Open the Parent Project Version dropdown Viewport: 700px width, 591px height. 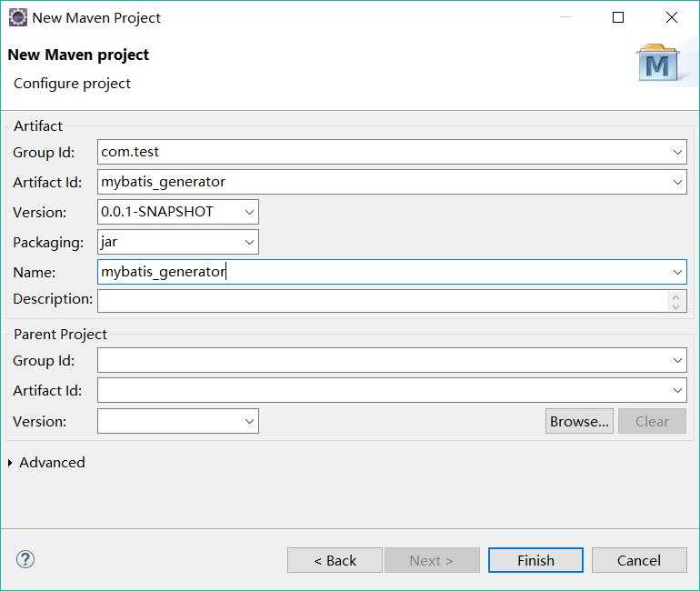pos(249,421)
